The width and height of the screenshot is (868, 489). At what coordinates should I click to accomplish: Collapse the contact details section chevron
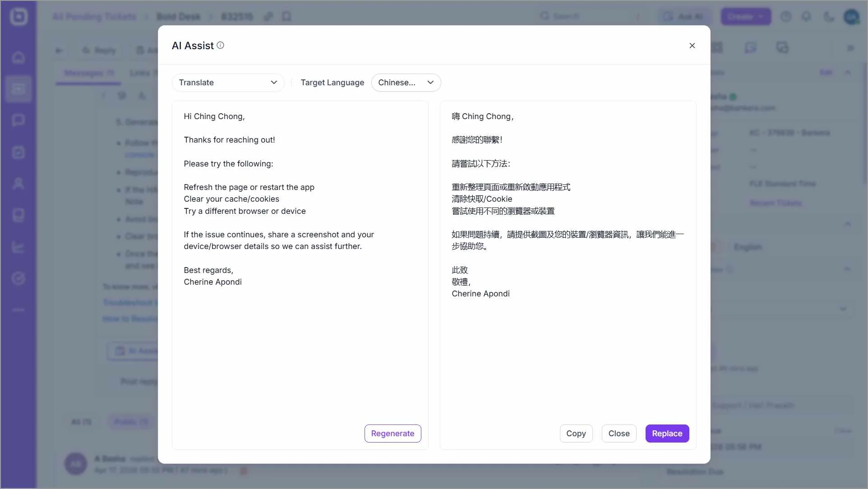[x=848, y=73]
